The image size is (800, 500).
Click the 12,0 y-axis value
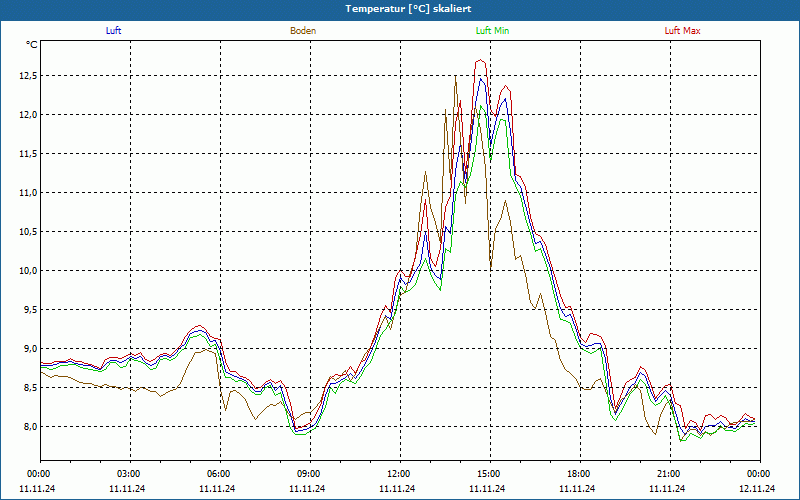pyautogui.click(x=29, y=115)
